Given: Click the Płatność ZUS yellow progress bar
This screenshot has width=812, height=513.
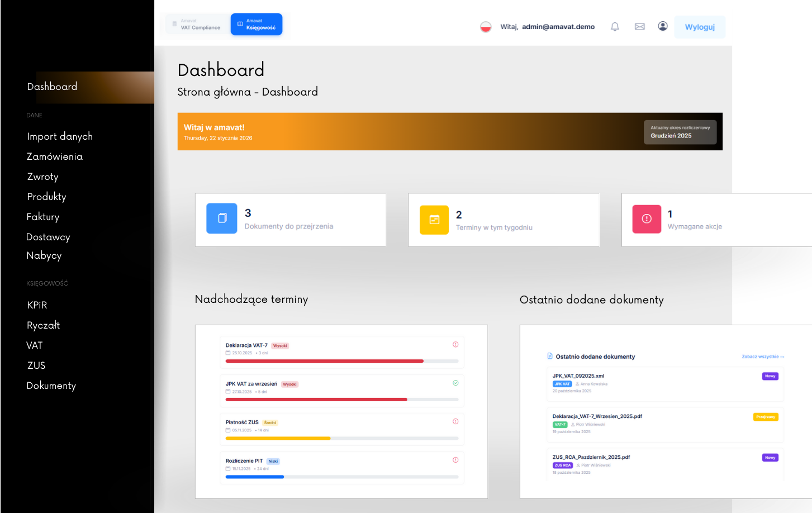Looking at the screenshot, I should 278,439.
